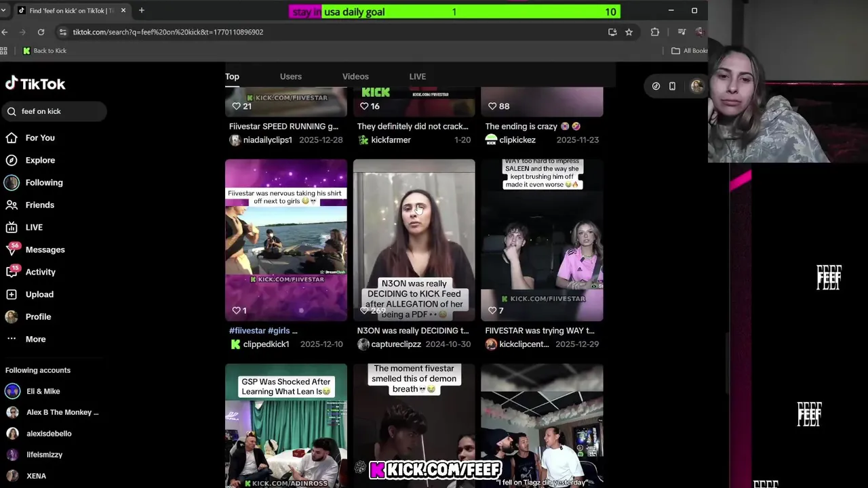This screenshot has width=868, height=488.
Task: Click the Get TikTok coins icon top right
Action: pyautogui.click(x=656, y=86)
